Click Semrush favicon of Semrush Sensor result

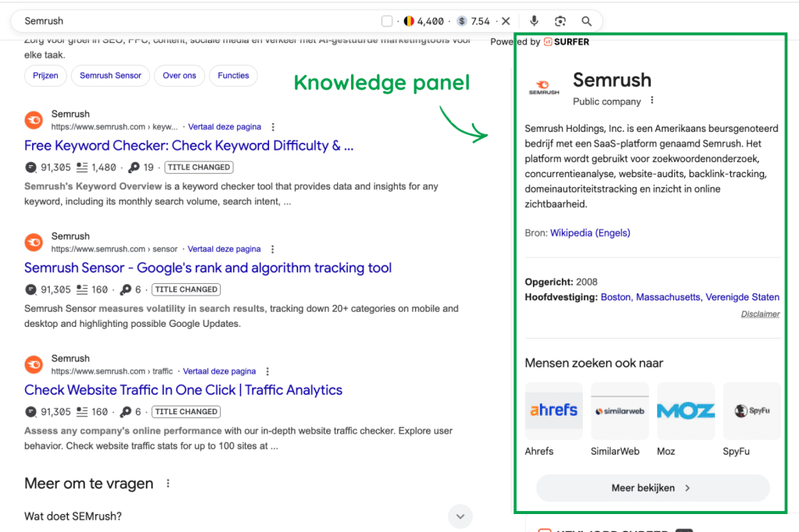[34, 243]
